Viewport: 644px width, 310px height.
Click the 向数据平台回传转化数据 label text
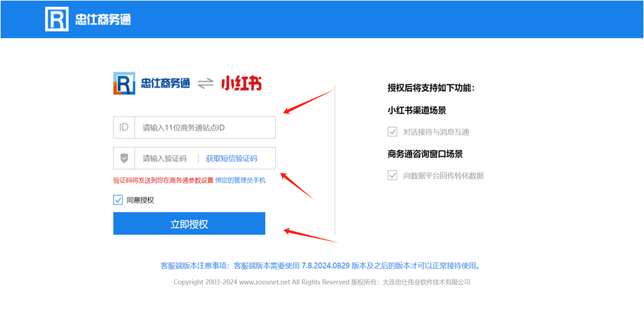(444, 175)
